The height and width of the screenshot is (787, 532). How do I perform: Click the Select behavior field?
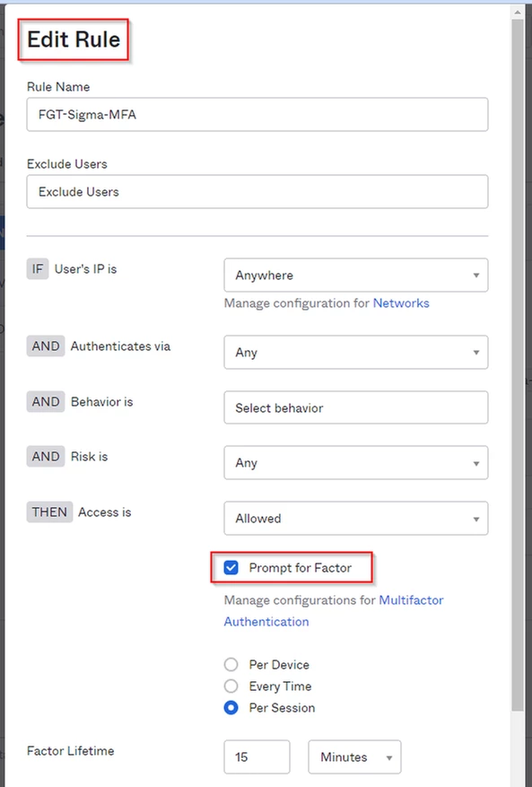[356, 407]
